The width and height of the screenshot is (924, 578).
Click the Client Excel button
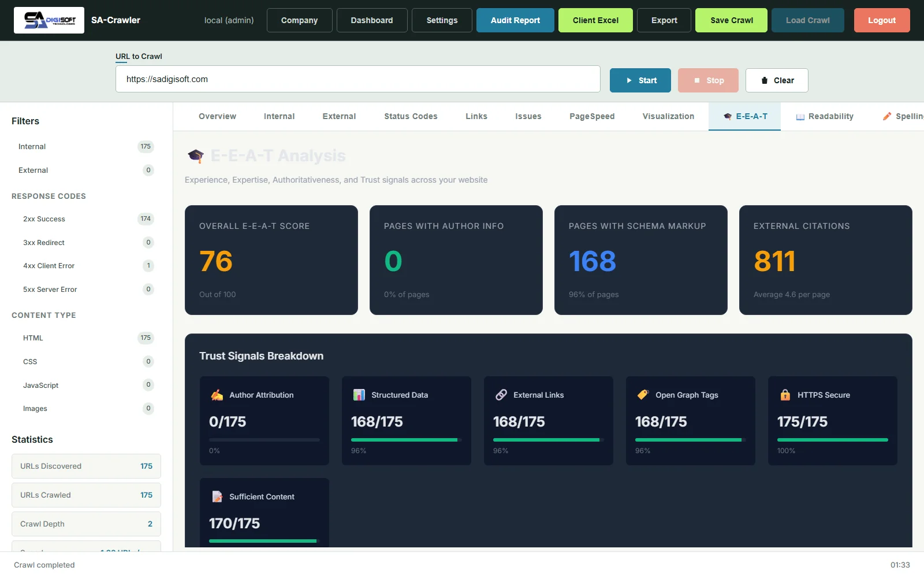[595, 20]
